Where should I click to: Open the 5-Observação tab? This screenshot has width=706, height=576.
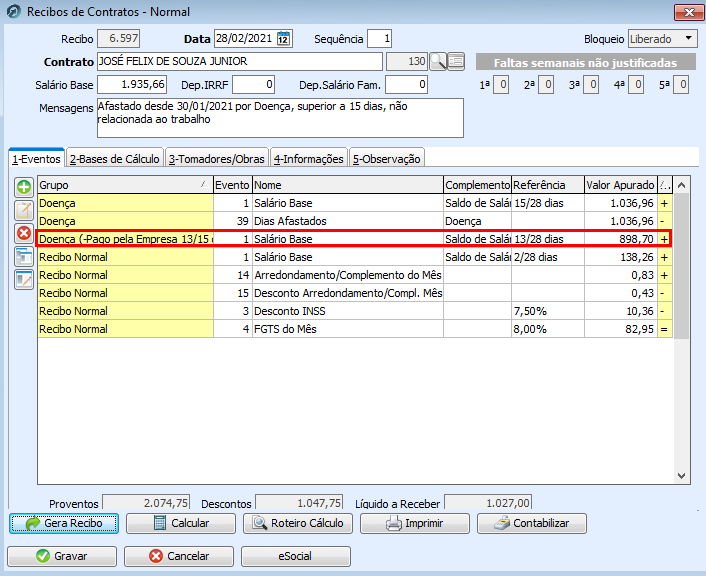coord(386,159)
